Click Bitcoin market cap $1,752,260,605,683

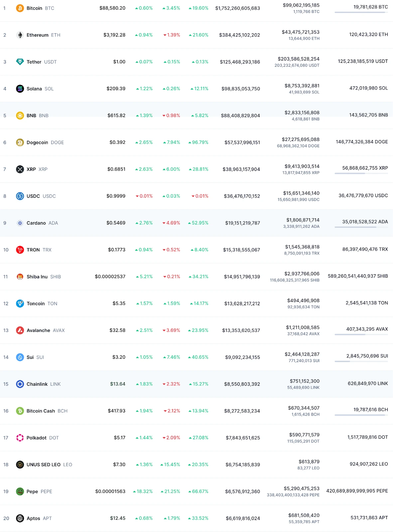coord(238,8)
